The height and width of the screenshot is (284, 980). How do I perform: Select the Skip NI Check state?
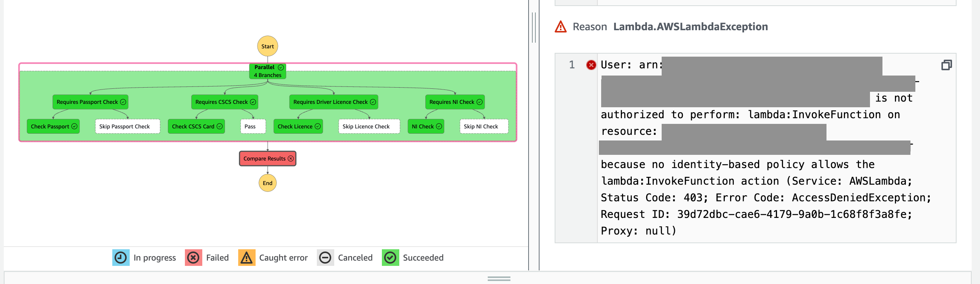[x=484, y=126]
